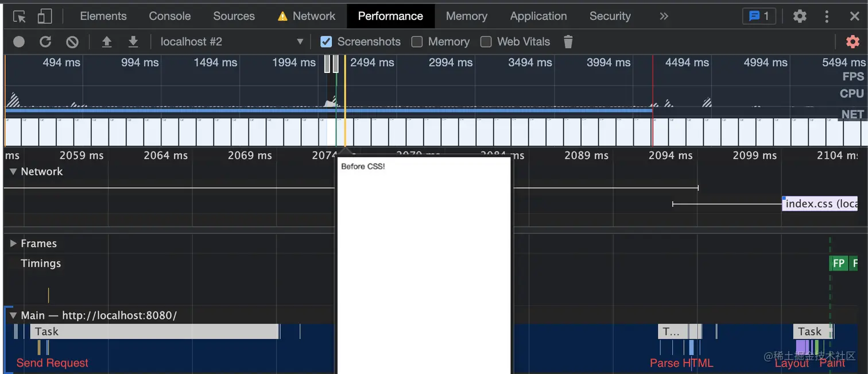Image resolution: width=868 pixels, height=374 pixels.
Task: Open the DevTools settings gear
Action: pos(800,16)
